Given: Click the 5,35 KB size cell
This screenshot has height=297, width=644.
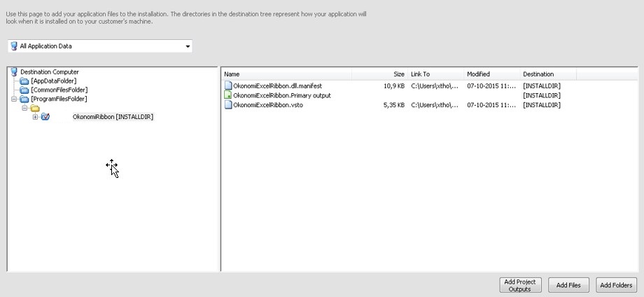Looking at the screenshot, I should point(393,105).
